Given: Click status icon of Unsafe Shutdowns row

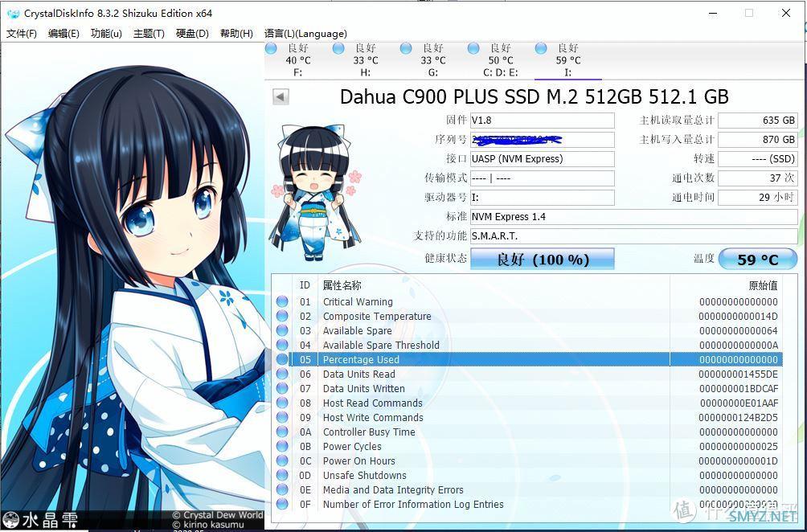Looking at the screenshot, I should coord(282,475).
